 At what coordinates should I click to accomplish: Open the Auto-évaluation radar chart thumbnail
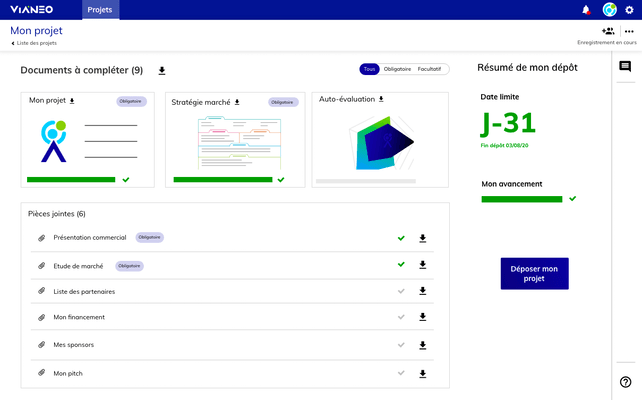[380, 142]
